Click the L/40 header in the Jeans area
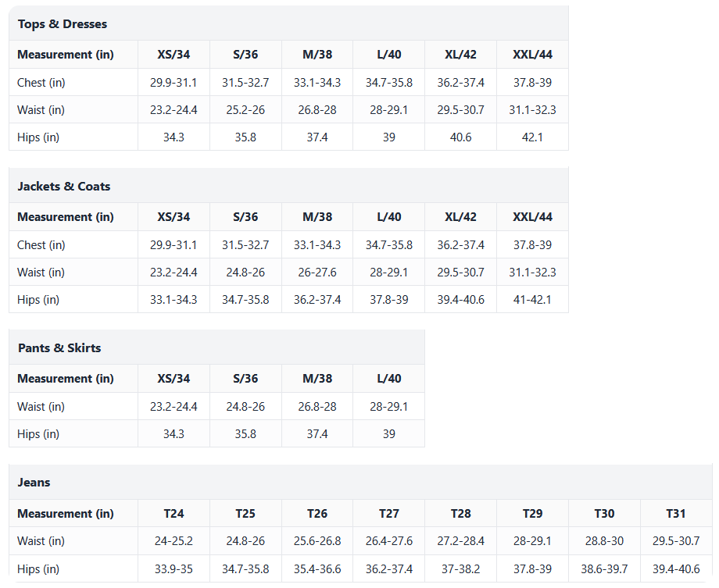Screen dimensions: 719x588 coord(388,378)
